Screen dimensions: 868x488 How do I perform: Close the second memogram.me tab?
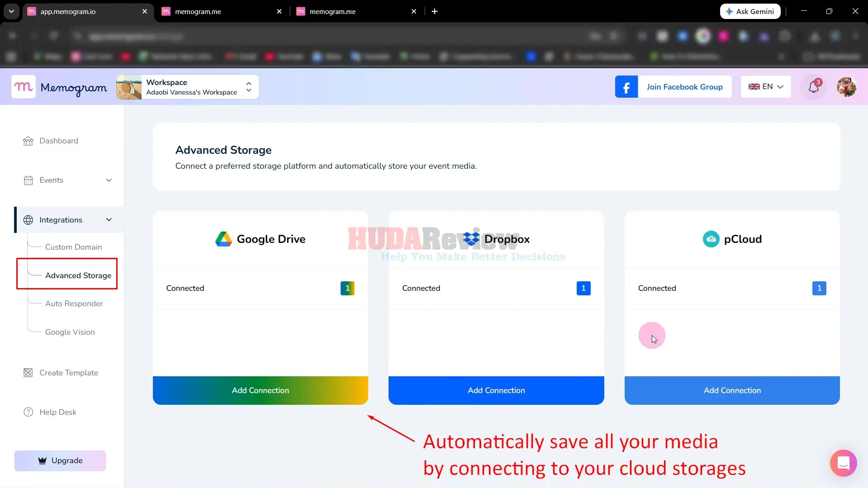point(414,11)
